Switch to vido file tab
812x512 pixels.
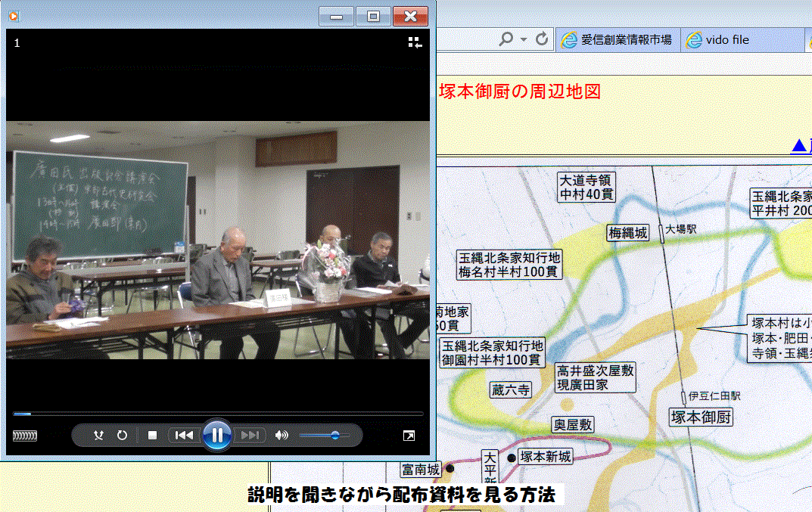point(743,40)
